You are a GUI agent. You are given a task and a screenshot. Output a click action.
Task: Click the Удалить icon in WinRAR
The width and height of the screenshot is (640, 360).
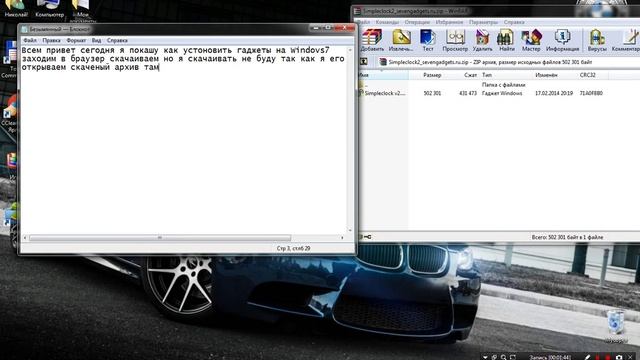coord(482,40)
